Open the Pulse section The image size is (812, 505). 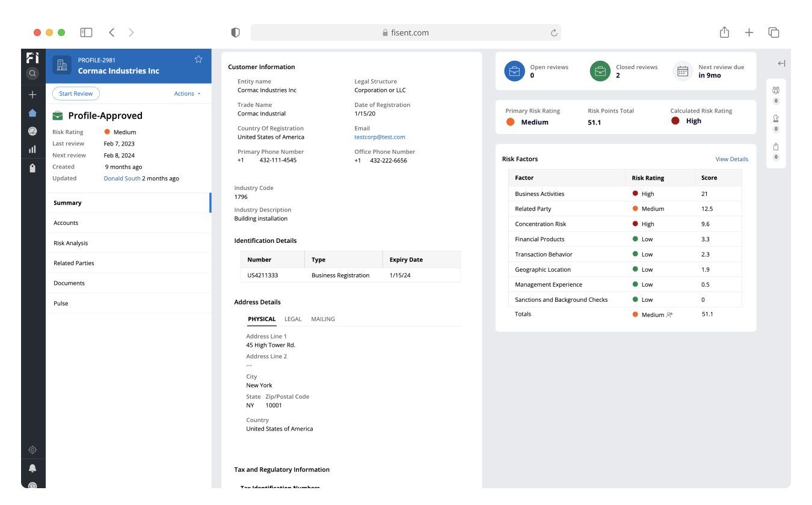[x=129, y=304]
